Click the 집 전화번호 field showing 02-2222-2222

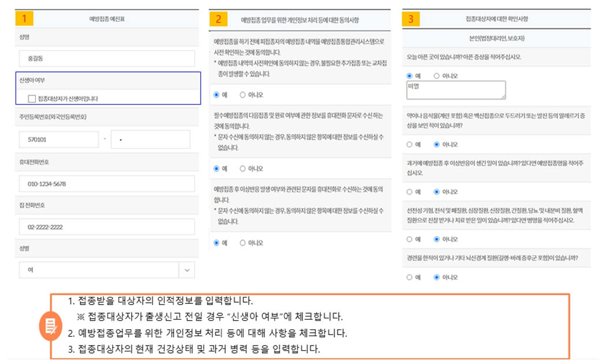coord(107,226)
